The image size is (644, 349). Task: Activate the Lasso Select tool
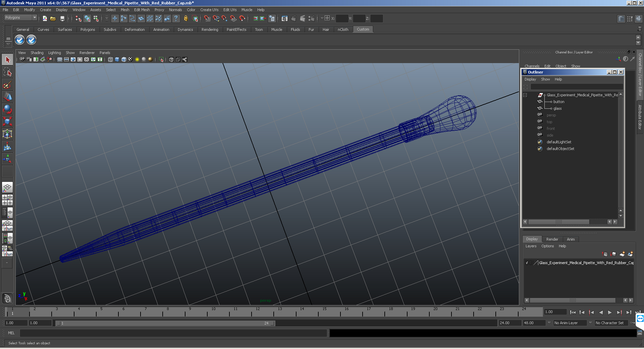click(7, 72)
